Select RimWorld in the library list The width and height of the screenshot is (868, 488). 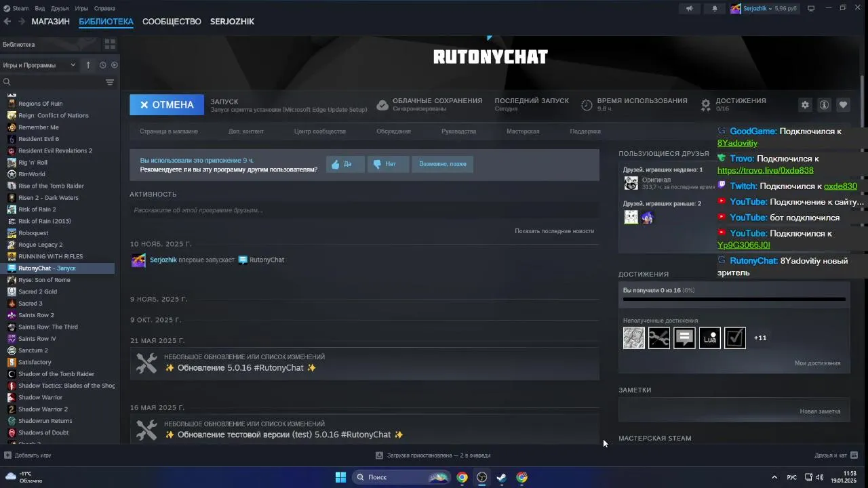pos(32,174)
